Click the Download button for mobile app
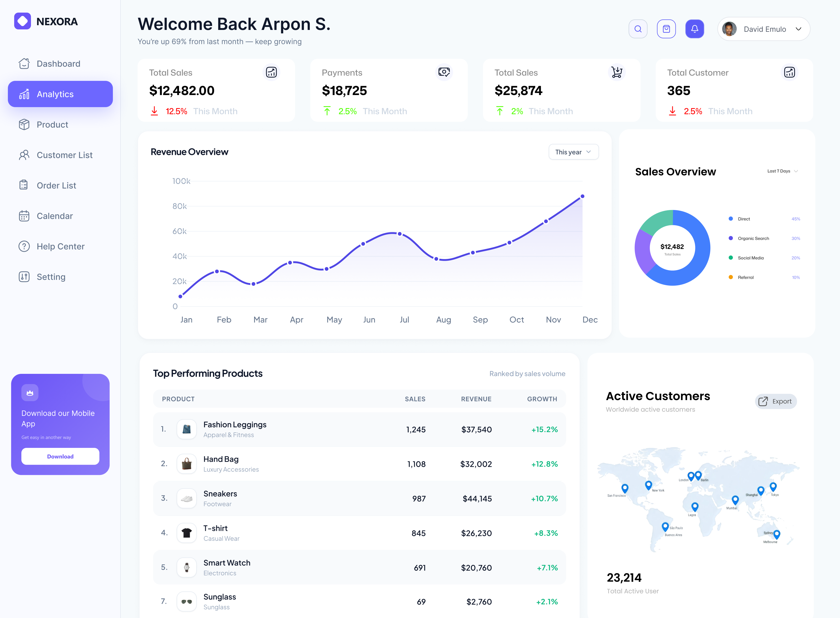This screenshot has width=840, height=618. tap(60, 456)
